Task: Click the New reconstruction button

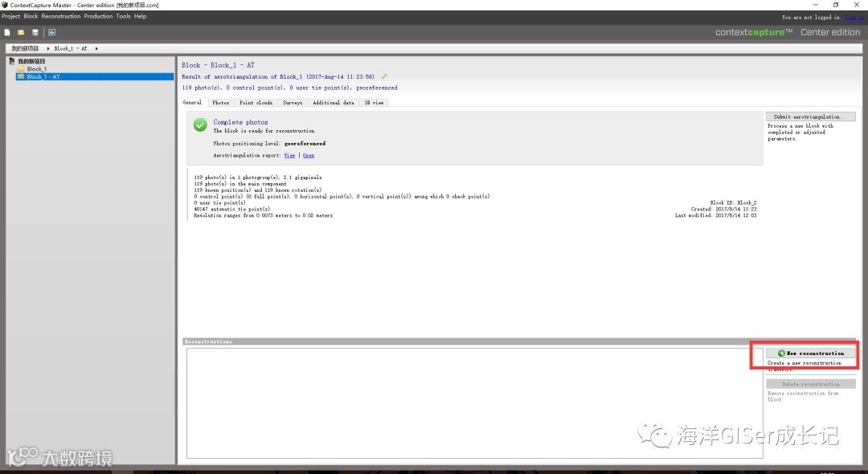Action: pyautogui.click(x=810, y=353)
